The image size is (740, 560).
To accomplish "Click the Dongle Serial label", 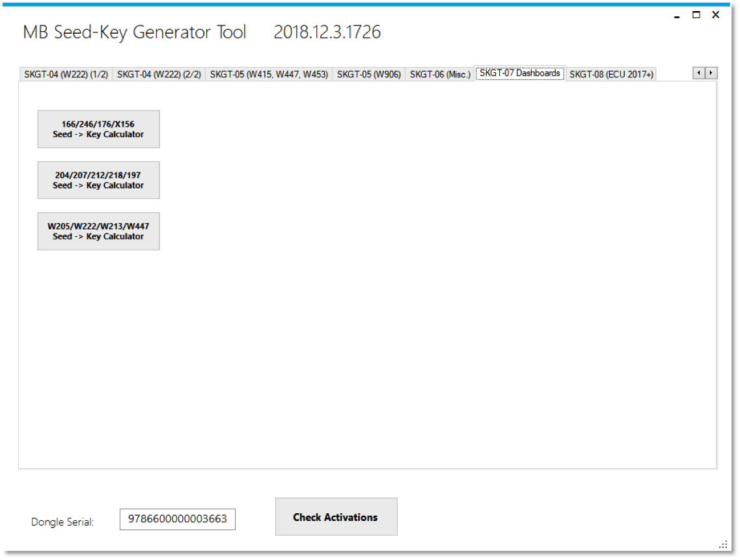I will click(62, 522).
